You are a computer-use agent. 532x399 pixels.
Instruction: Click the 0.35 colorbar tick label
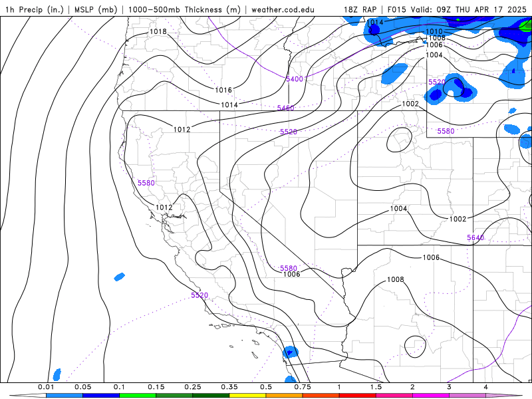click(x=229, y=387)
